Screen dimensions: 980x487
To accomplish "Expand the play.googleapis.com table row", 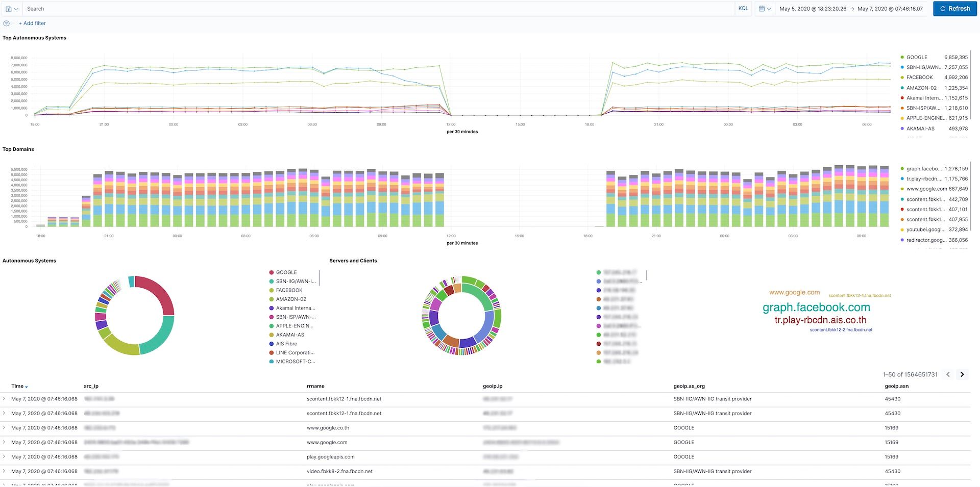I will point(4,457).
